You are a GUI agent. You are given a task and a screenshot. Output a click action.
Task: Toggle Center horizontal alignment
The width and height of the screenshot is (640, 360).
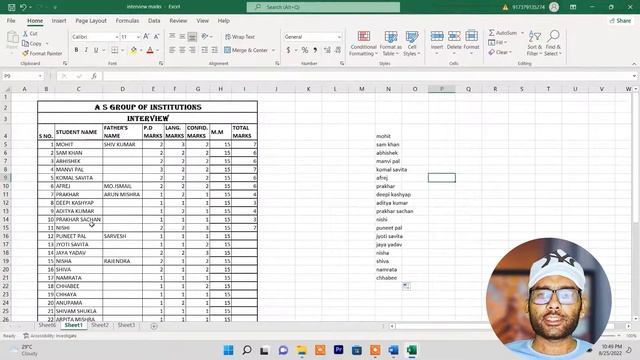coord(182,50)
